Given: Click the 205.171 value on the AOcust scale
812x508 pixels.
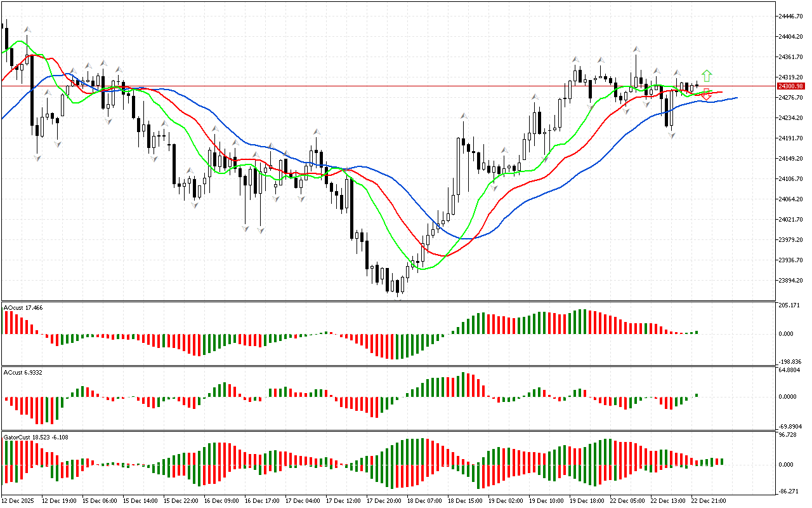Looking at the screenshot, I should pos(789,305).
